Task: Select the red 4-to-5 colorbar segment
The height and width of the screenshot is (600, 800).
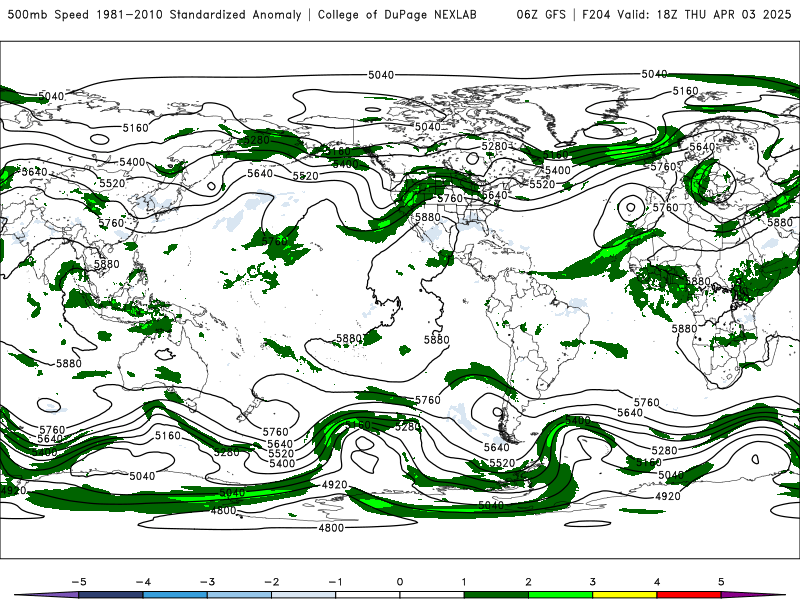Action: [689, 595]
